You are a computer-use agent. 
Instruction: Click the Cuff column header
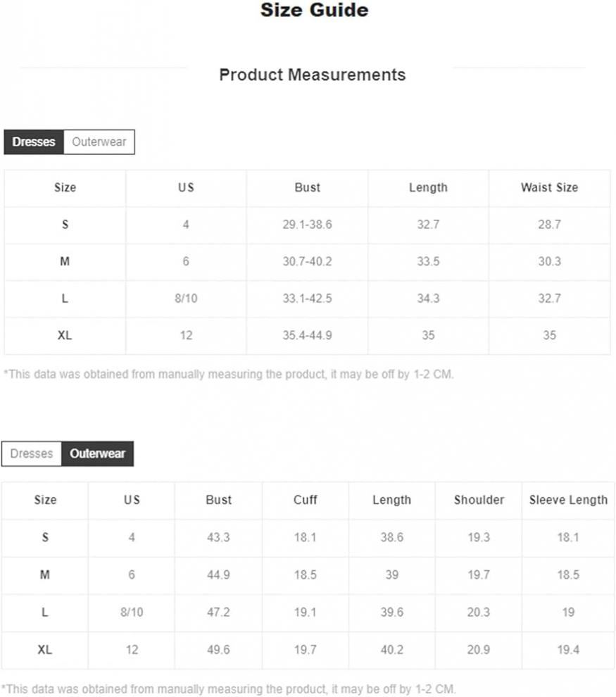(306, 500)
